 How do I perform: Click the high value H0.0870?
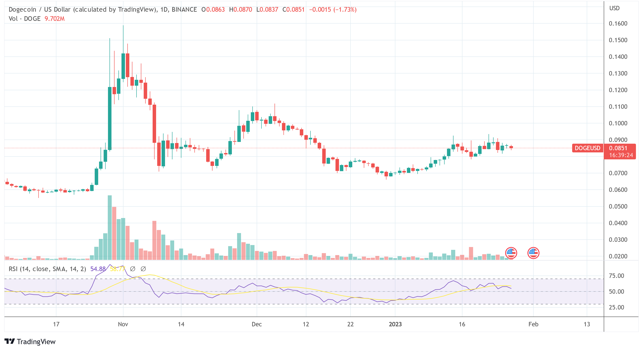tap(241, 10)
